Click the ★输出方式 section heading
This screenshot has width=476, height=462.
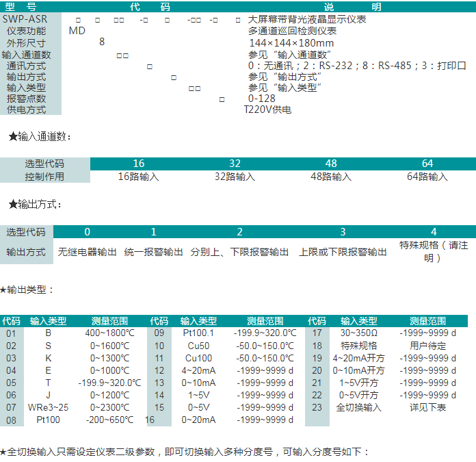(35, 205)
